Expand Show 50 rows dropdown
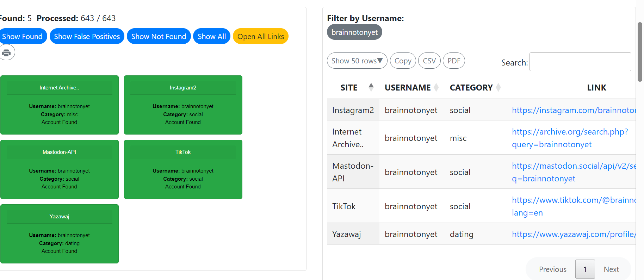Viewport: 644px width, 280px height. 357,61
